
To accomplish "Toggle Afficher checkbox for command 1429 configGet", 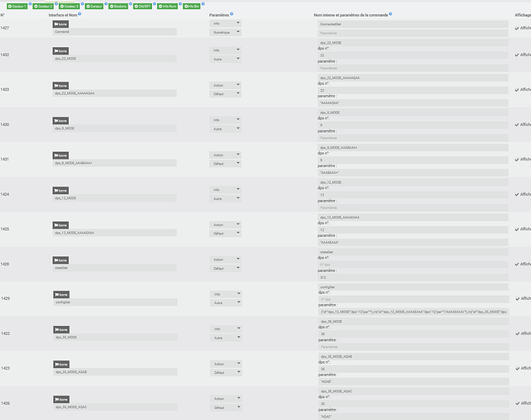I will coord(518,298).
